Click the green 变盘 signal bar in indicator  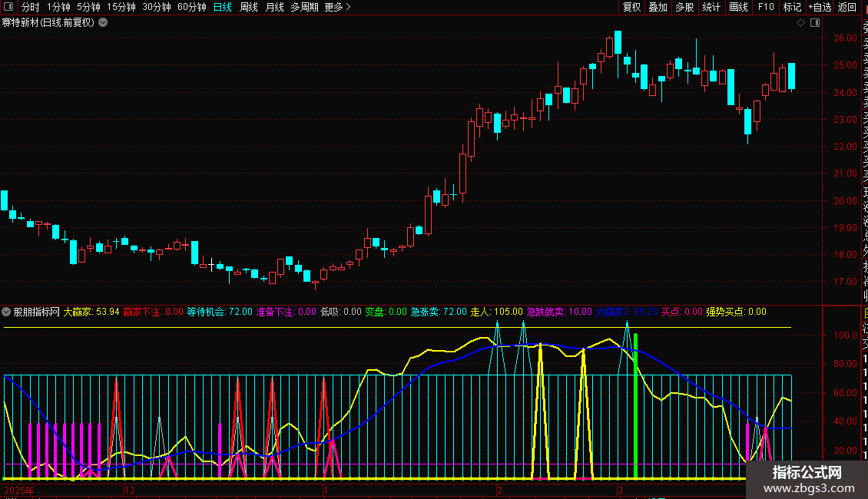click(635, 407)
